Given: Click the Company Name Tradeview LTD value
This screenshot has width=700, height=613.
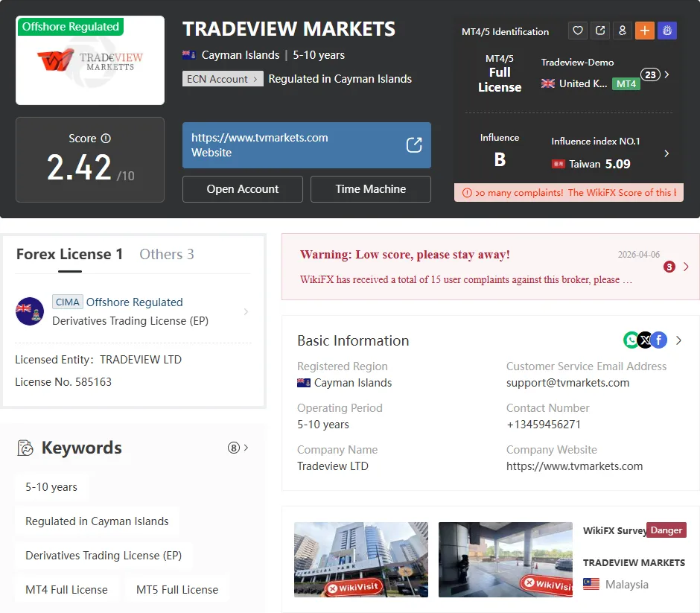Looking at the screenshot, I should [333, 466].
